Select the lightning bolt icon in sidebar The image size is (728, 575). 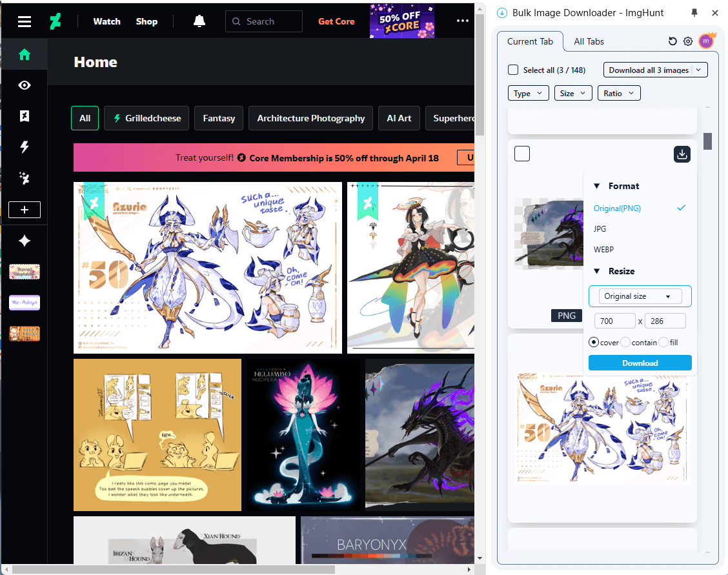point(24,146)
